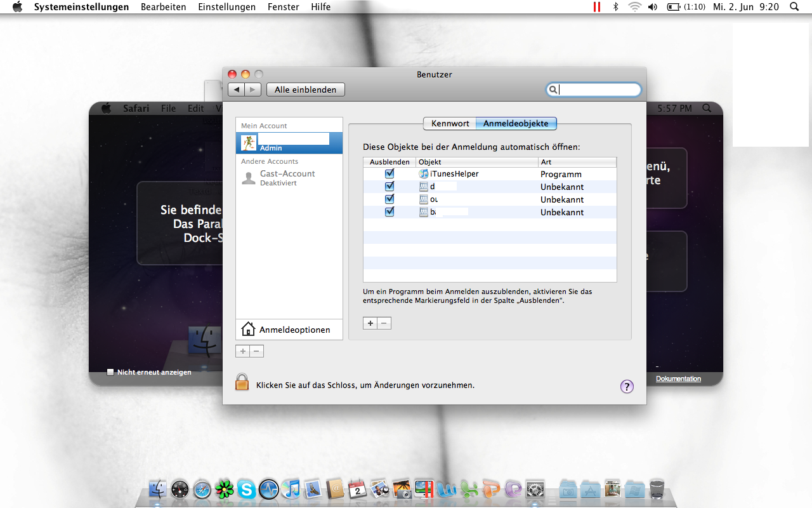
Task: Click in the Benutzer search field
Action: click(x=594, y=90)
